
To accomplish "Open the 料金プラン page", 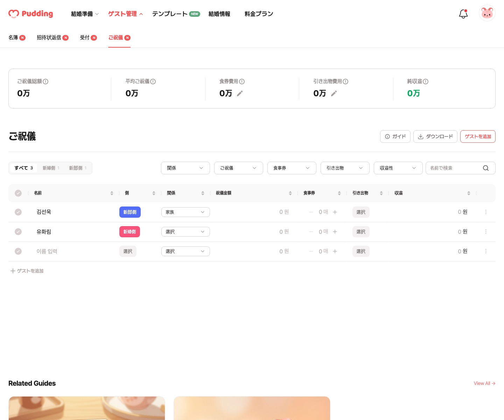I will (259, 14).
